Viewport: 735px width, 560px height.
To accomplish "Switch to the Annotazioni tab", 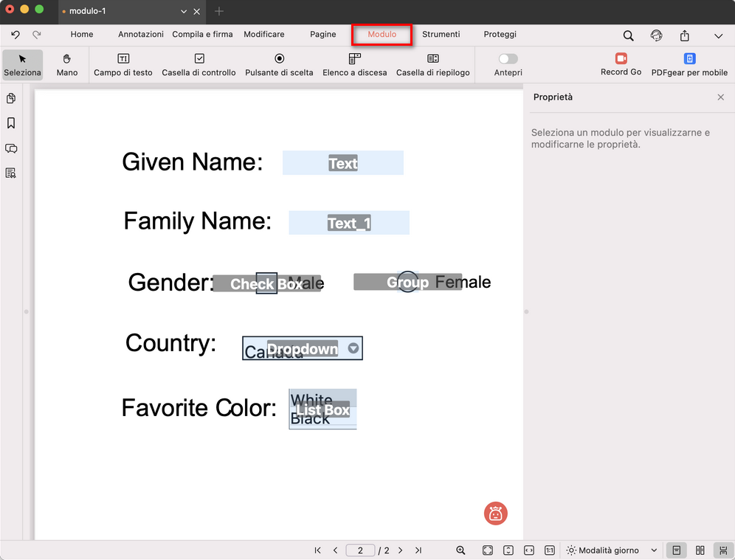I will pos(140,34).
